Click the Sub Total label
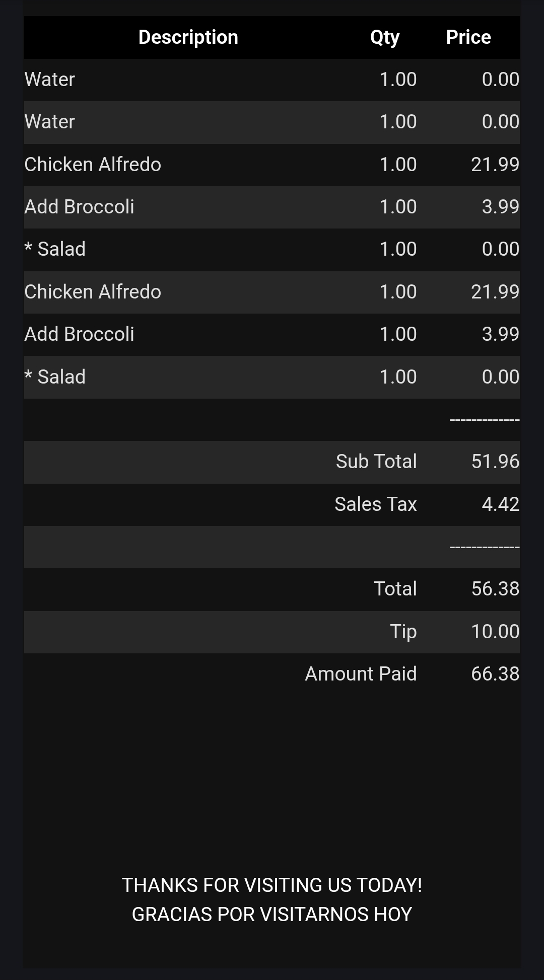This screenshot has width=544, height=980. coord(376,462)
